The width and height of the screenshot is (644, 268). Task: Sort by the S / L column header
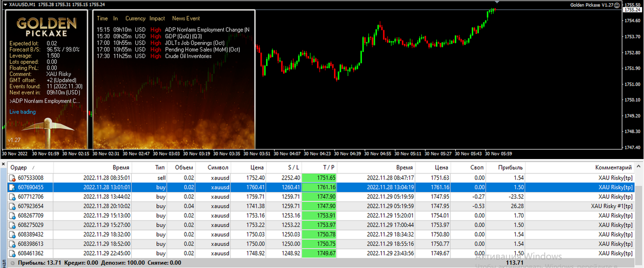click(x=285, y=167)
